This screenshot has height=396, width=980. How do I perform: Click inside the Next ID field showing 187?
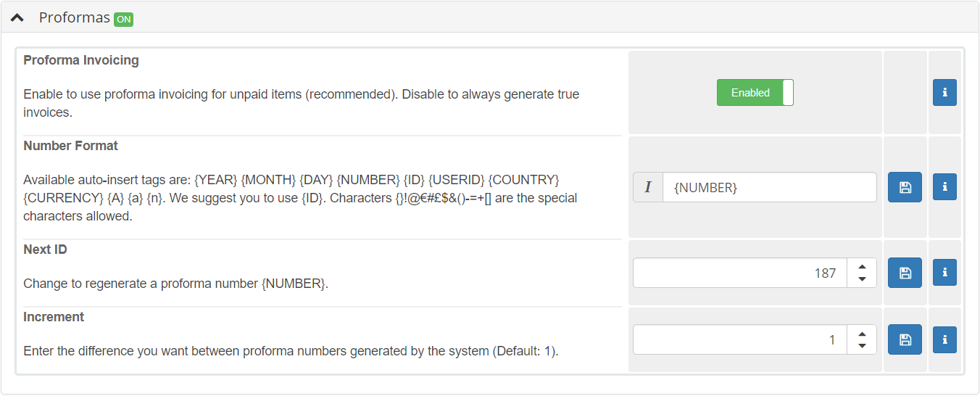(x=740, y=273)
